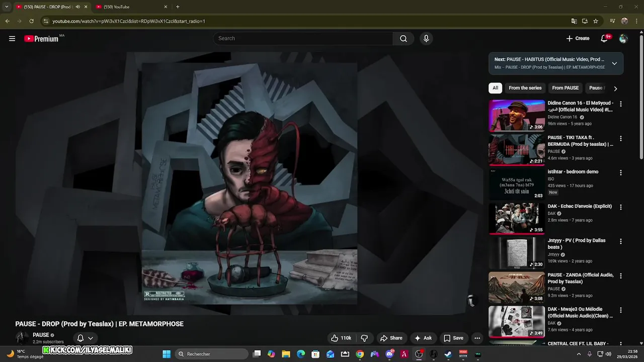
Task: Focus the YouTube search field
Action: point(303,39)
